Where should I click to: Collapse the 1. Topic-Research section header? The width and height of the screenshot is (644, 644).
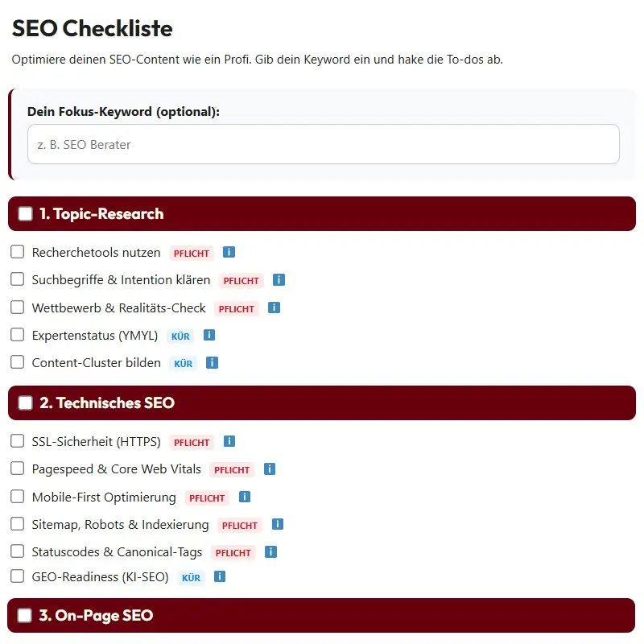[x=322, y=214]
